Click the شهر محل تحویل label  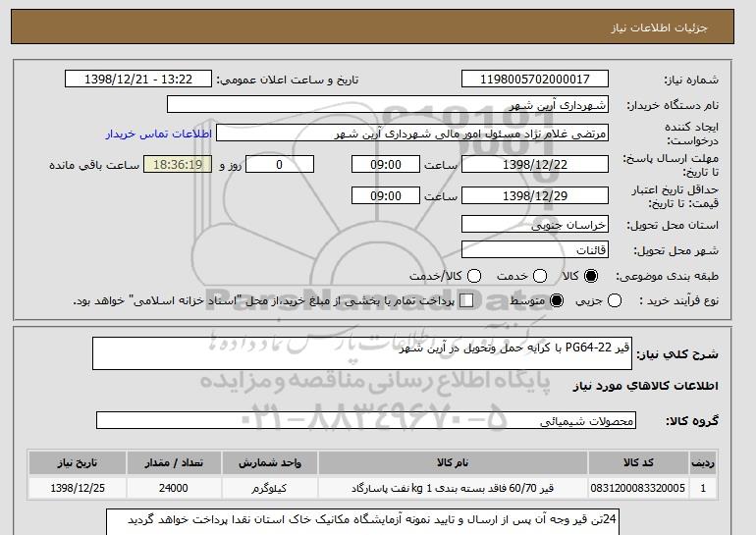pyautogui.click(x=675, y=250)
